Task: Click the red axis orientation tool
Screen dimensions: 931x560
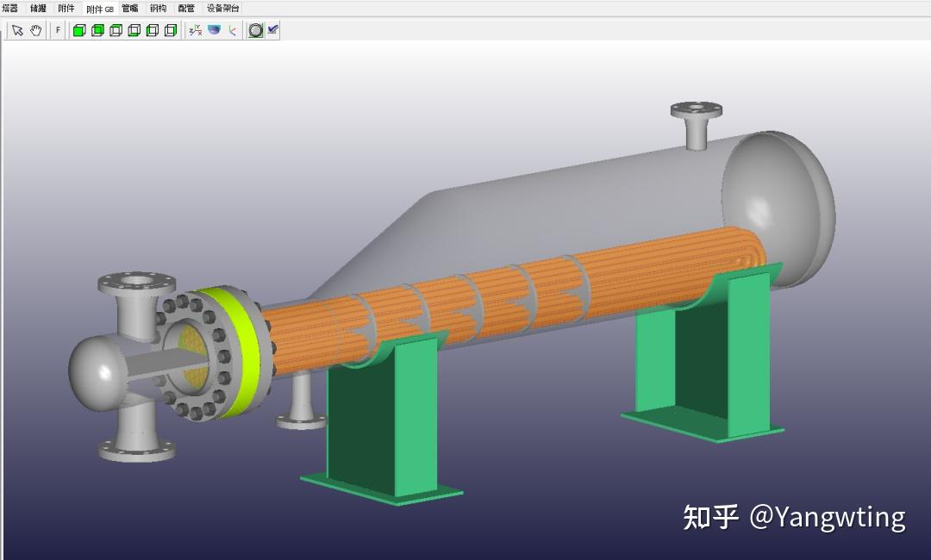Action: point(232,29)
